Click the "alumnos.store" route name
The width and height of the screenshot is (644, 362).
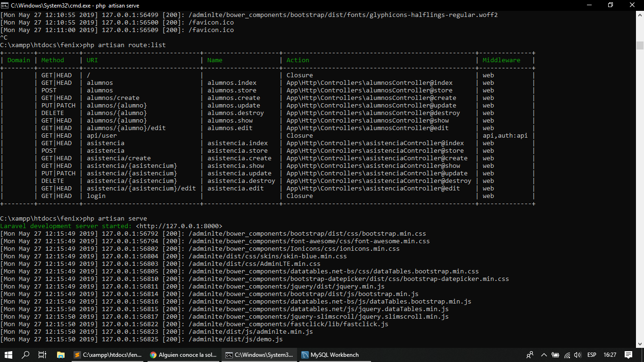point(232,90)
